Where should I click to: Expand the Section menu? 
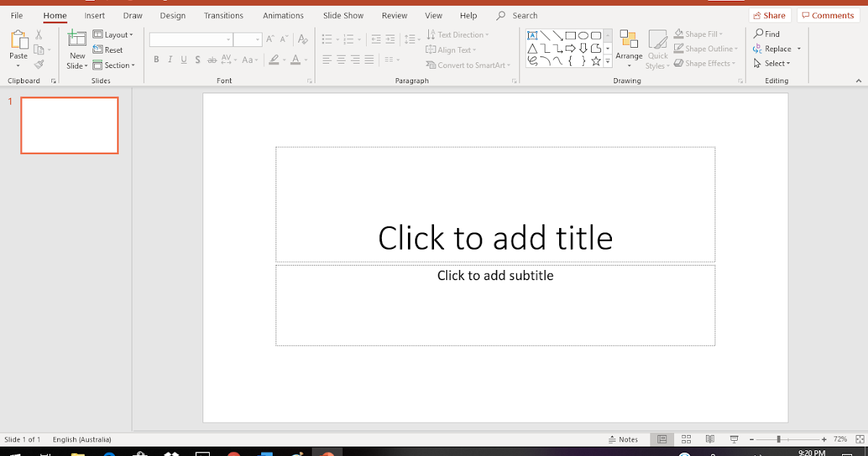click(115, 65)
